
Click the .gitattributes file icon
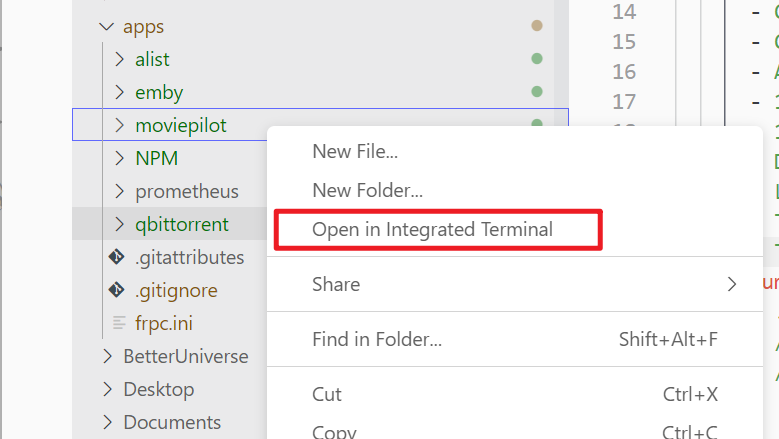[x=117, y=258]
